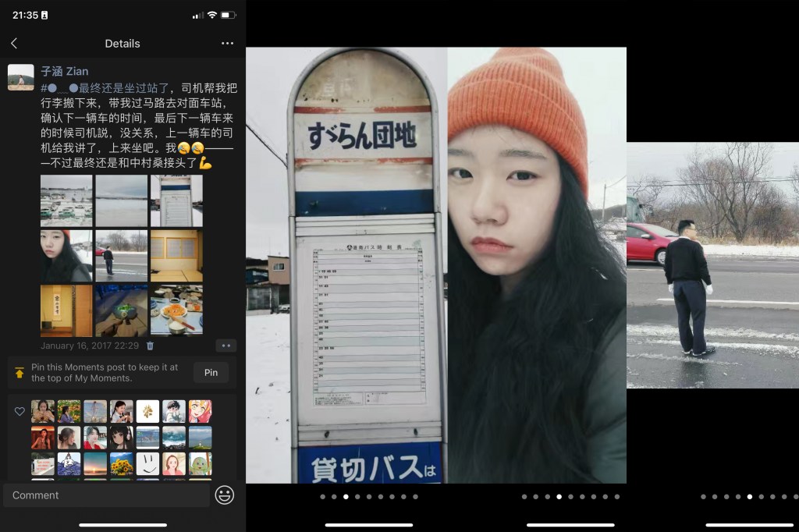The image size is (799, 532).
Task: Tap the heart likes icon
Action: pos(20,411)
